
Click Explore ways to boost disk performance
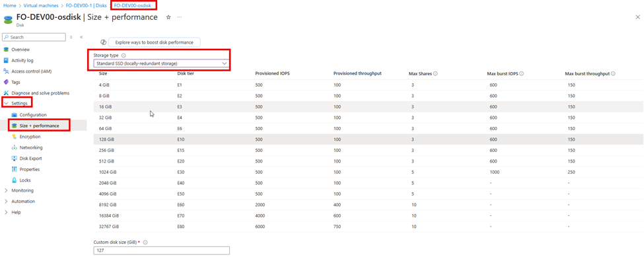[x=154, y=42]
